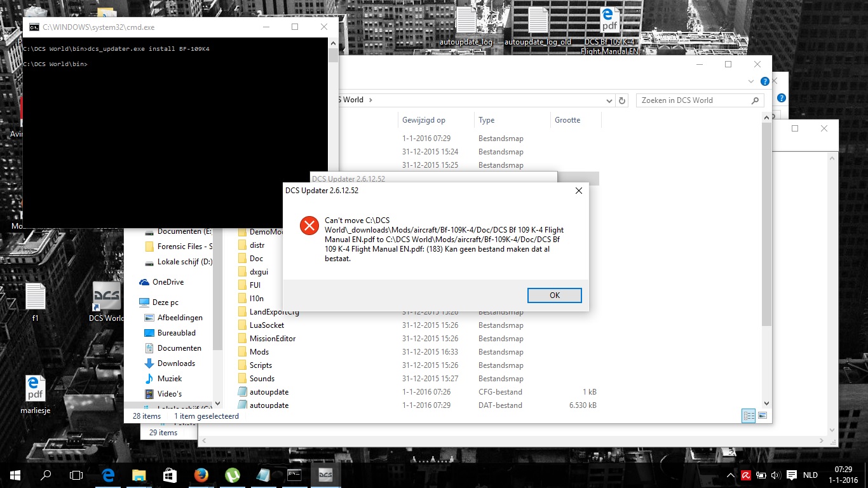Select the autoupdate_log desktop file
The image size is (868, 488).
pos(466,27)
